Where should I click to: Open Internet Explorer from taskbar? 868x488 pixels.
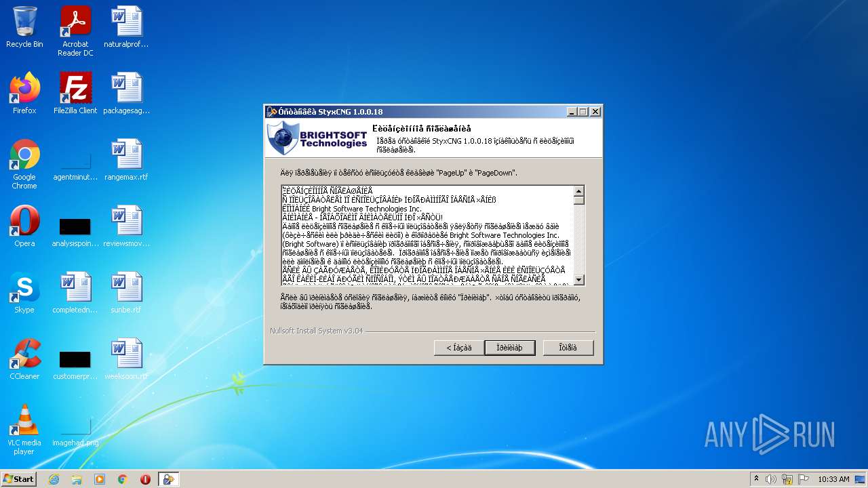pos(54,479)
